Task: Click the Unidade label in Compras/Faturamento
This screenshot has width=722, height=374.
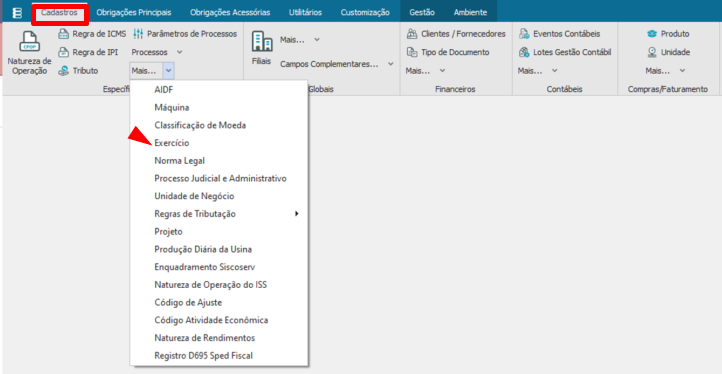Action: tap(675, 53)
